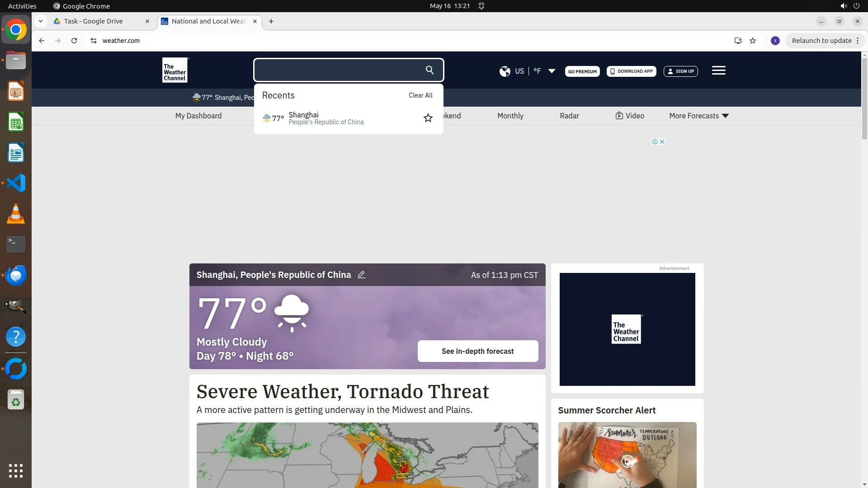This screenshot has width=868, height=488.
Task: Open units dropdown arrow next to °F
Action: [552, 71]
